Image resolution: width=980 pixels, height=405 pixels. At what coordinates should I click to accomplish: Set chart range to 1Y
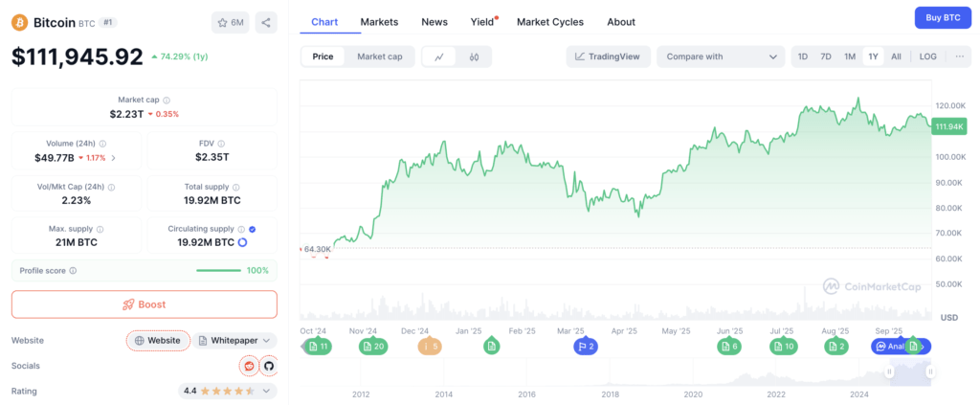coord(873,56)
